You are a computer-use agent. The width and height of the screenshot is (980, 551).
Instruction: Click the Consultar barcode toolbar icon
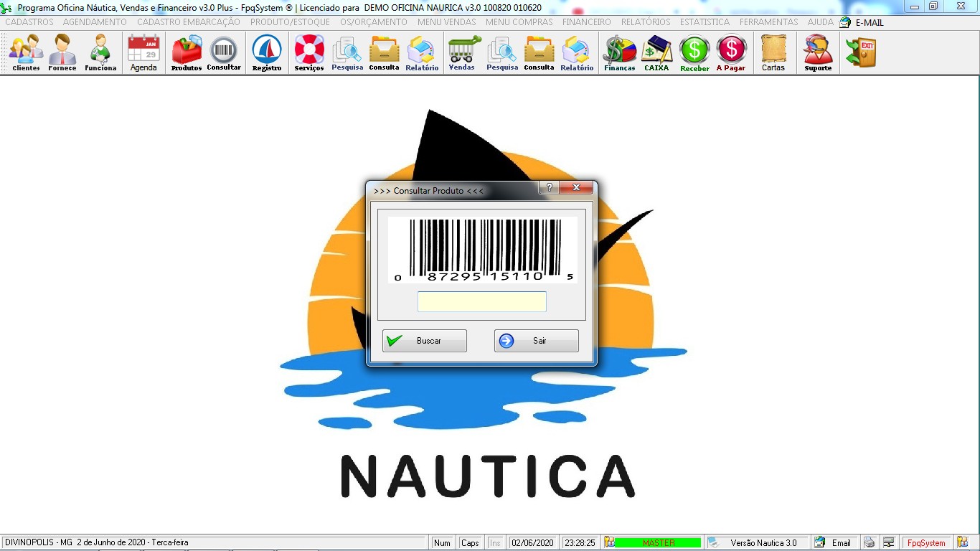click(x=224, y=53)
